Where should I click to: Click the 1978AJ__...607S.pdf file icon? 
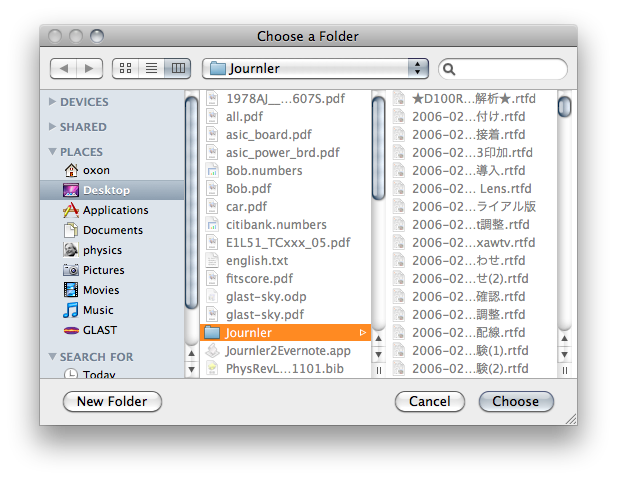(x=212, y=98)
